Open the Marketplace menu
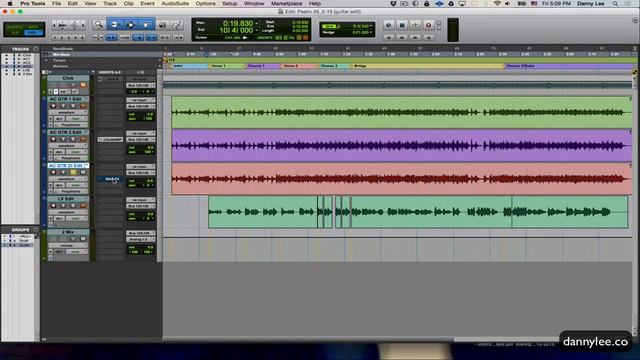The width and height of the screenshot is (640, 360). [x=287, y=4]
